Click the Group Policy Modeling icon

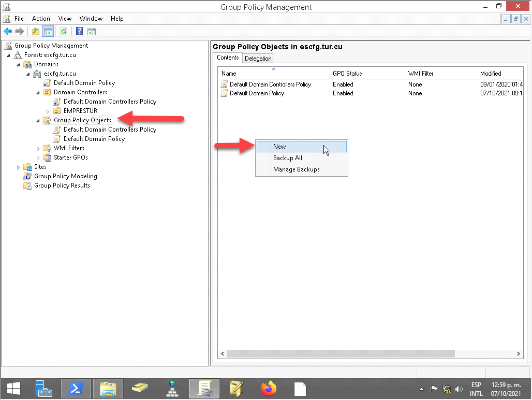tap(27, 176)
